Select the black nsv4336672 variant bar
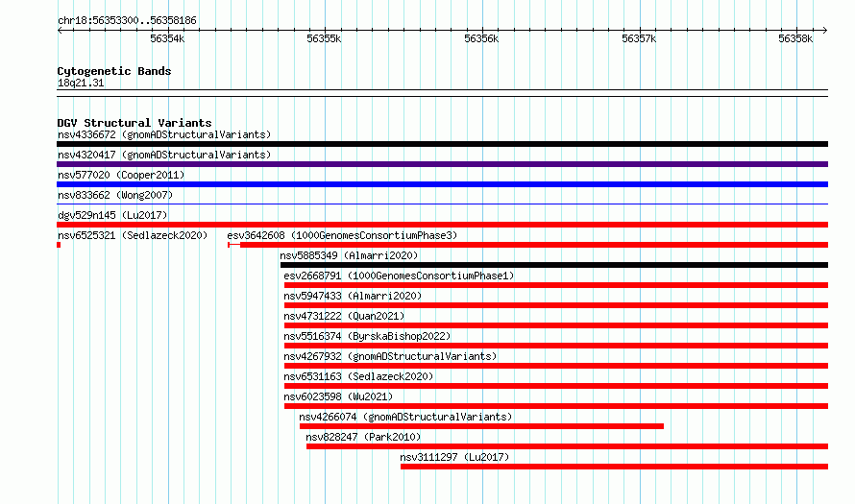 [442, 144]
